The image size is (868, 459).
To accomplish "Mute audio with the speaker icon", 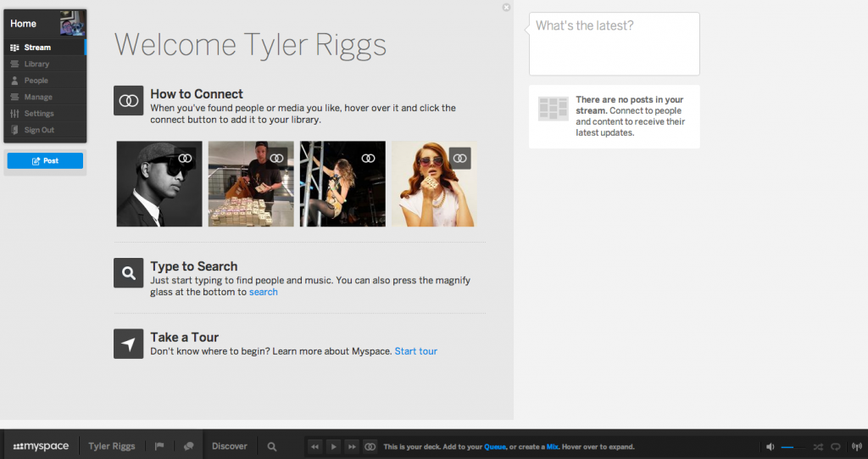I will tap(770, 447).
